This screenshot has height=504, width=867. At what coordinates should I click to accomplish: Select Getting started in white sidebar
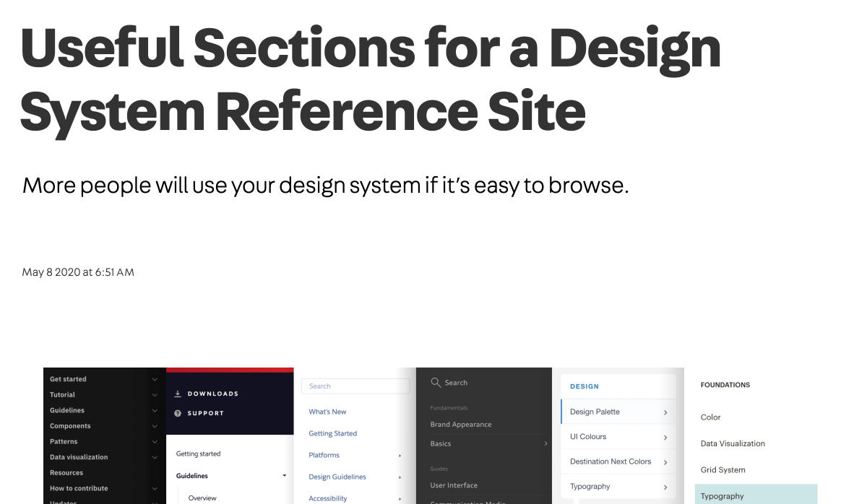coord(198,453)
